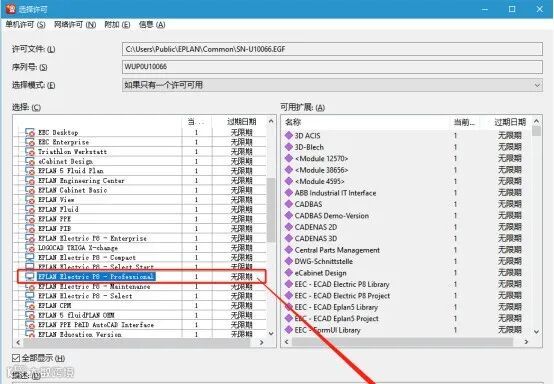Click the icon for ABB Industrial IT Interface
The height and width of the screenshot is (384, 554).
point(289,193)
